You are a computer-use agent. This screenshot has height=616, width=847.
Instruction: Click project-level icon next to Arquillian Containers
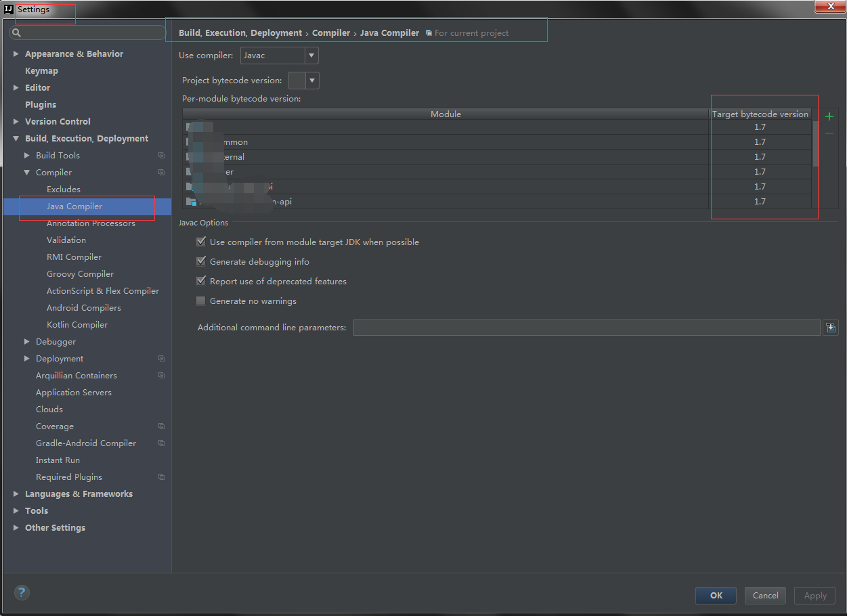tap(161, 376)
